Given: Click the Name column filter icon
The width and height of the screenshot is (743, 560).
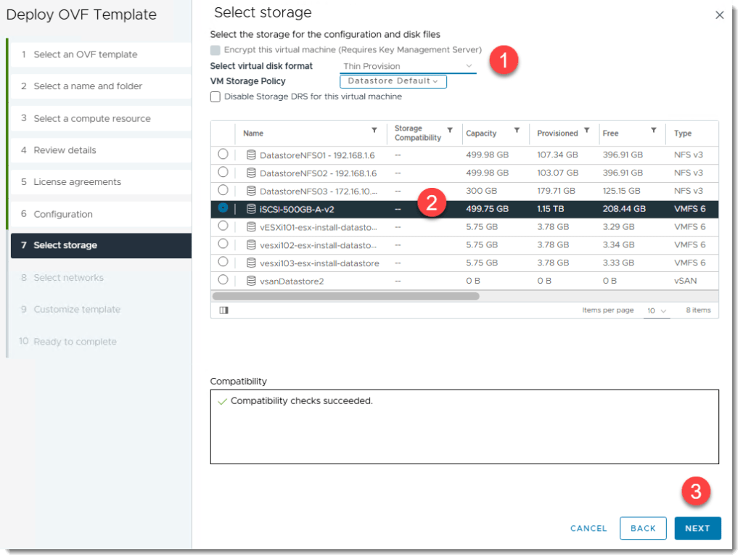Looking at the screenshot, I should click(x=374, y=131).
